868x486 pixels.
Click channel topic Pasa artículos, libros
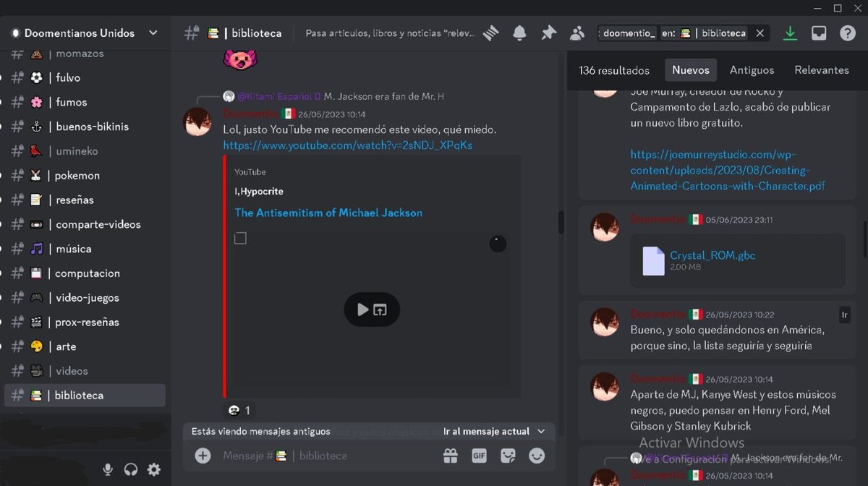pos(391,33)
